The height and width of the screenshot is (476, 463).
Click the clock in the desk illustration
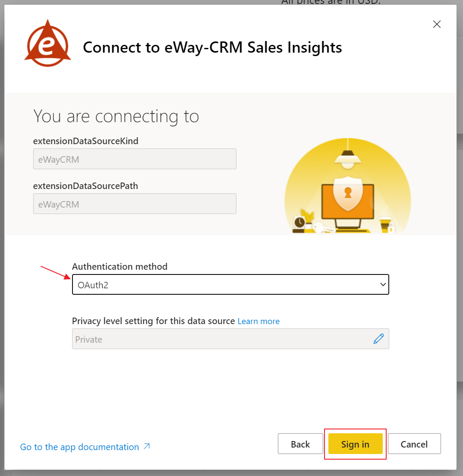coord(299,222)
